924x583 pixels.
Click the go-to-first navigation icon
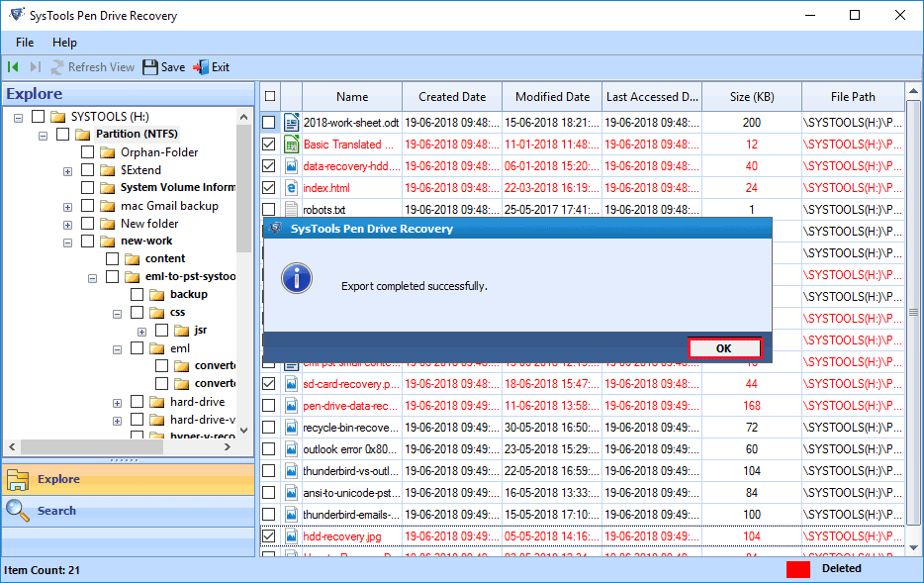[x=12, y=66]
